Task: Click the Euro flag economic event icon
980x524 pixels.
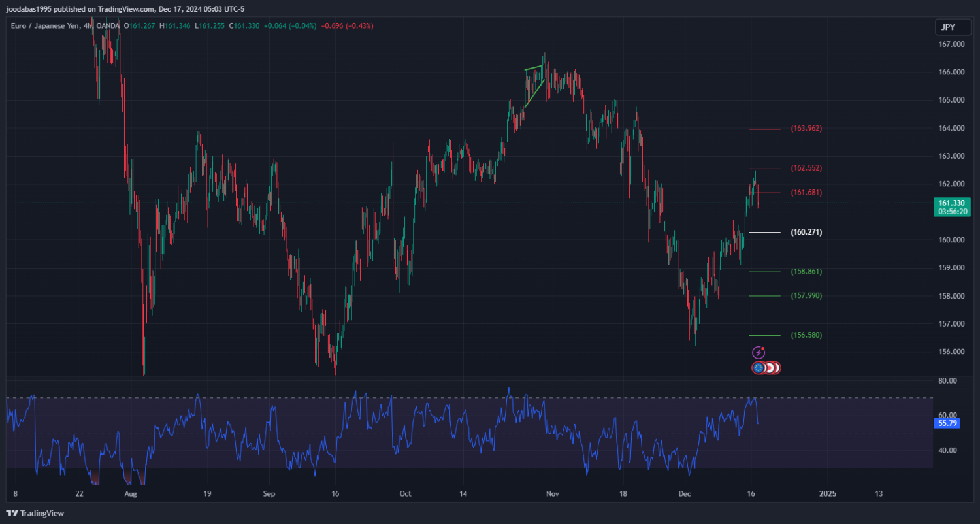Action: click(x=759, y=368)
